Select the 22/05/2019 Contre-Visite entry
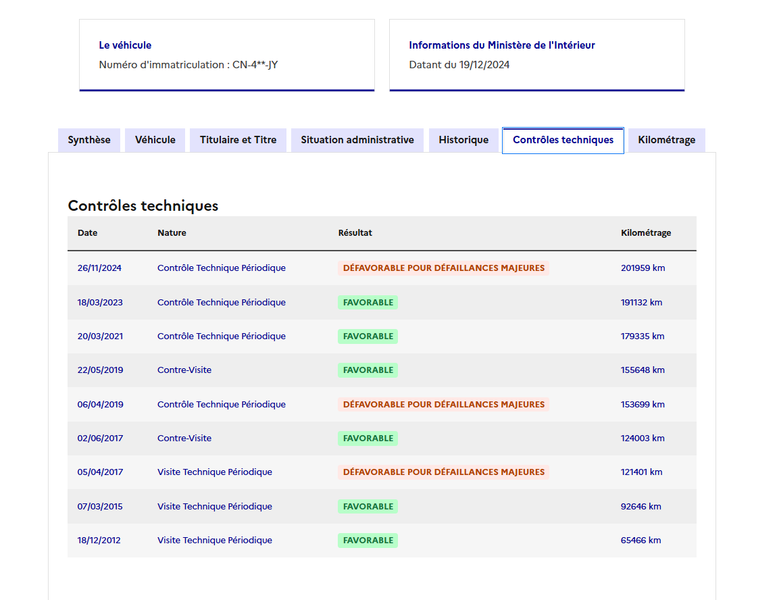This screenshot has height=600, width=779. (184, 370)
